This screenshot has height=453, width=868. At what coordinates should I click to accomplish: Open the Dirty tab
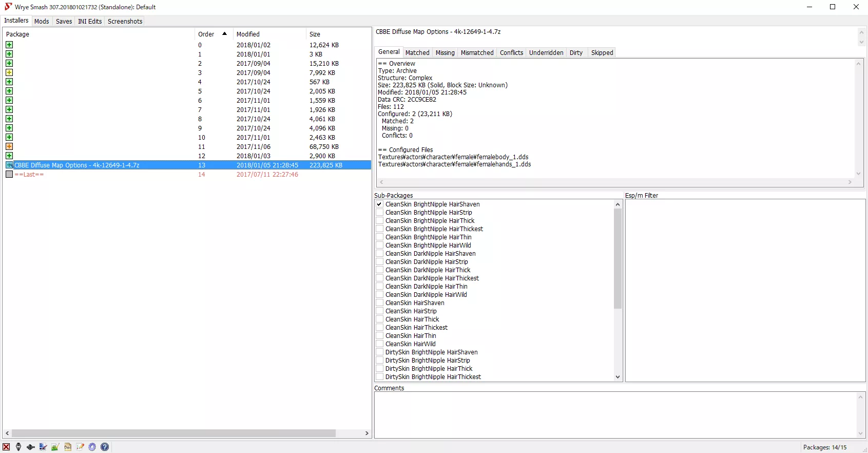[x=576, y=52]
